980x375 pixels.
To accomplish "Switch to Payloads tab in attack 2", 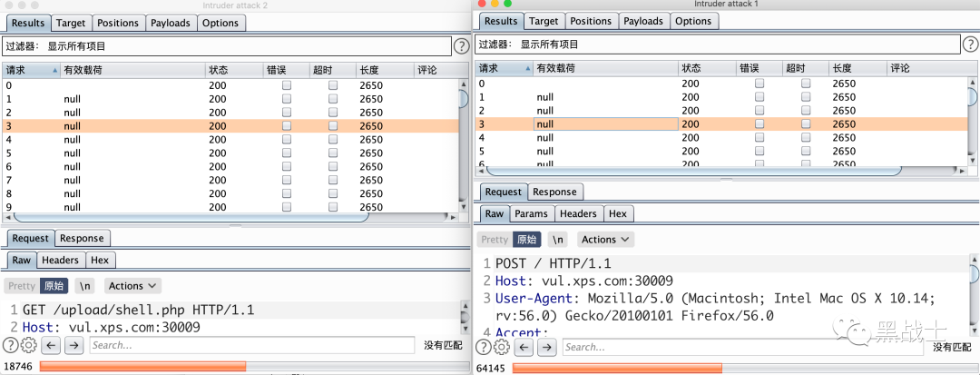I will coord(170,23).
